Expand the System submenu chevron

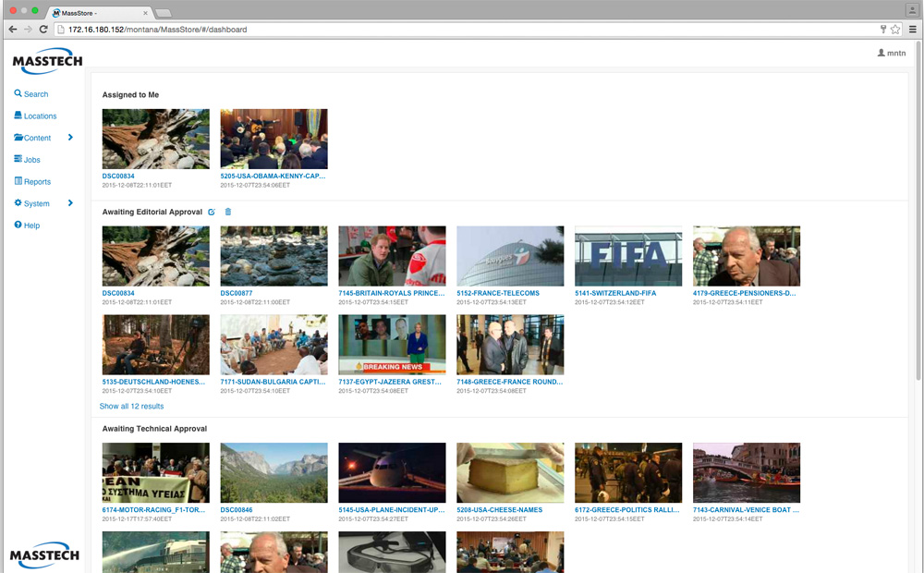click(x=70, y=202)
